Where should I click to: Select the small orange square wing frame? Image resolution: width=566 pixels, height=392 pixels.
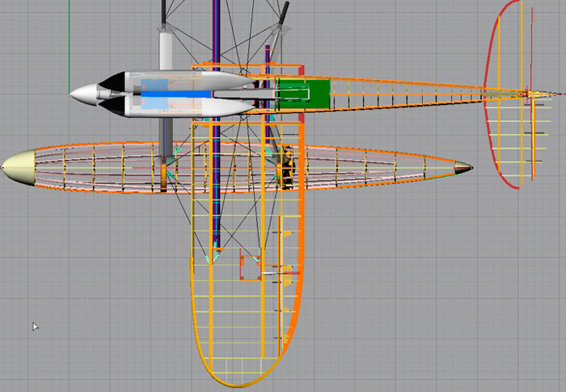[250, 267]
